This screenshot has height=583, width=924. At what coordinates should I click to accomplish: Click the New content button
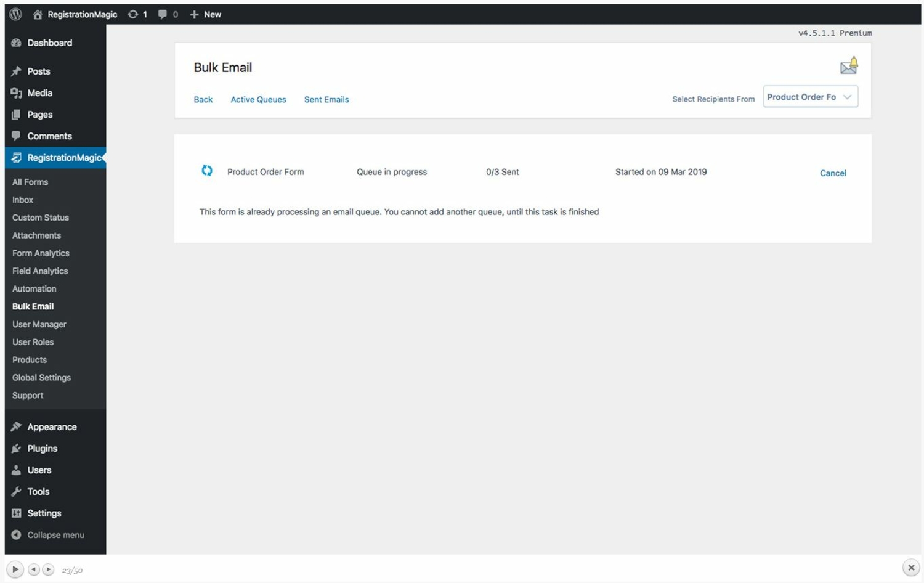206,14
